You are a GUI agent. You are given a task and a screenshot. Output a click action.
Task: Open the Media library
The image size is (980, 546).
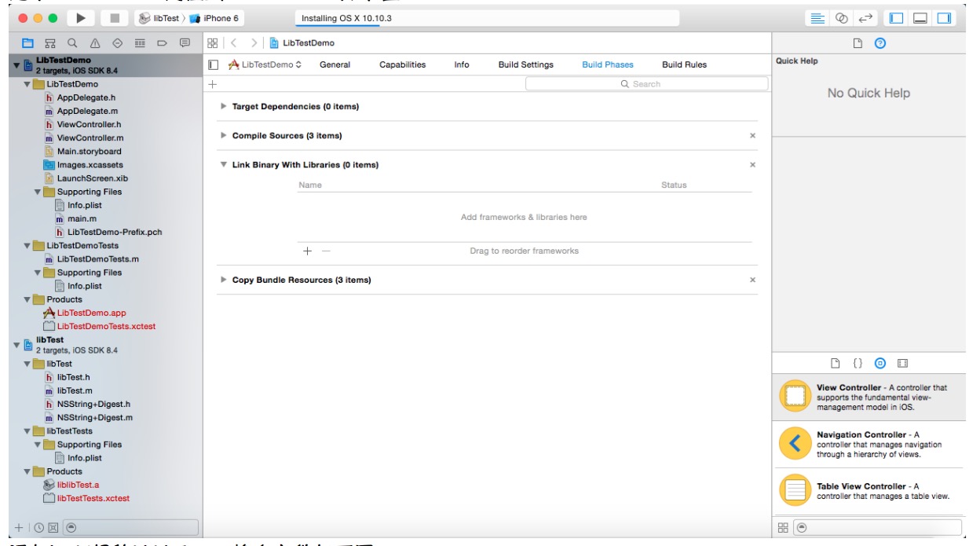(x=902, y=363)
